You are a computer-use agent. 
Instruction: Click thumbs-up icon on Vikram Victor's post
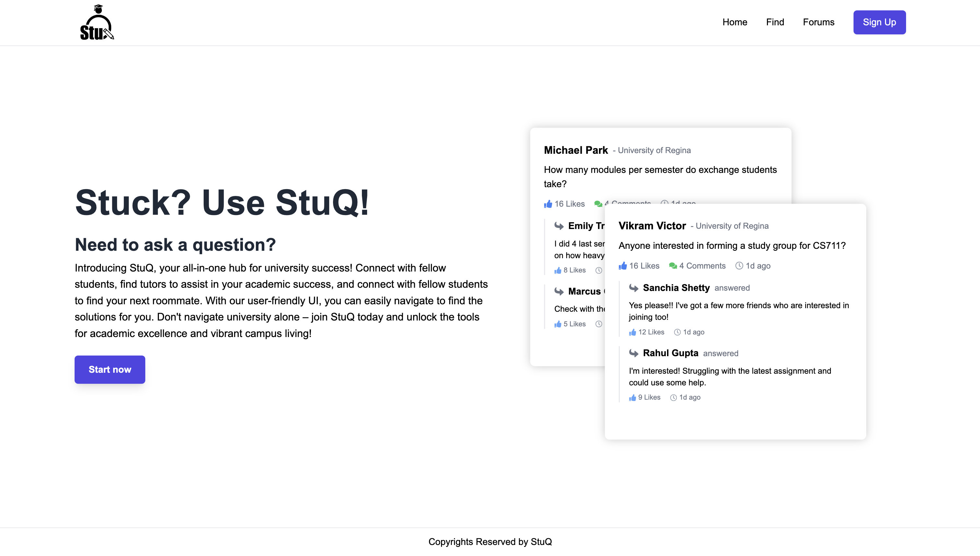pyautogui.click(x=623, y=266)
